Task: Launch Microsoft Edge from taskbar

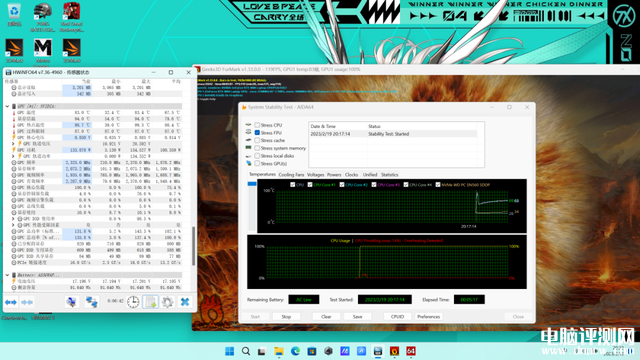Action: 295,351
